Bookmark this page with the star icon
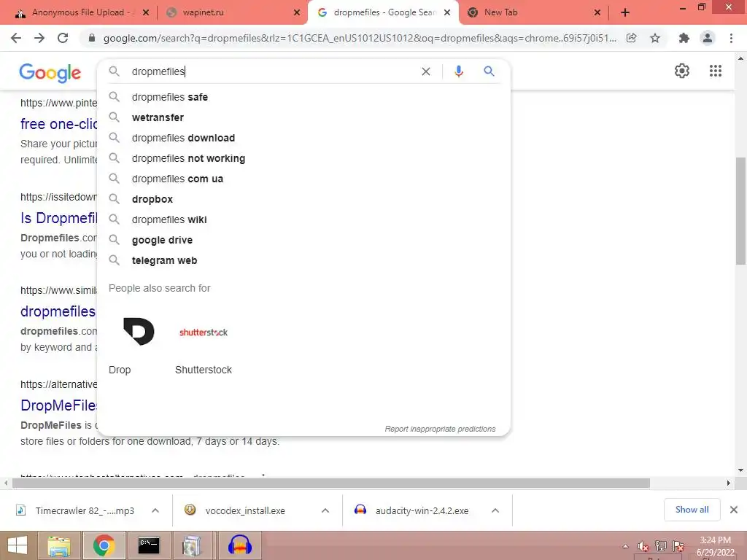Image resolution: width=747 pixels, height=560 pixels. pyautogui.click(x=655, y=38)
